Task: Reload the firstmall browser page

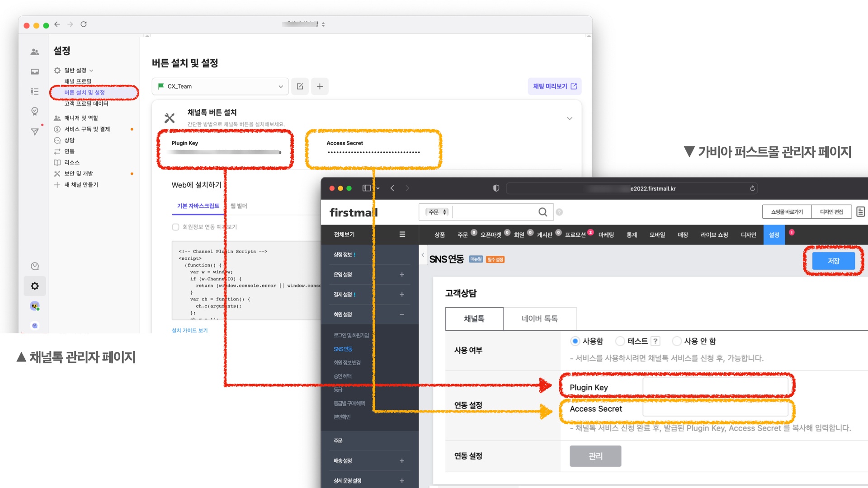Action: (752, 188)
